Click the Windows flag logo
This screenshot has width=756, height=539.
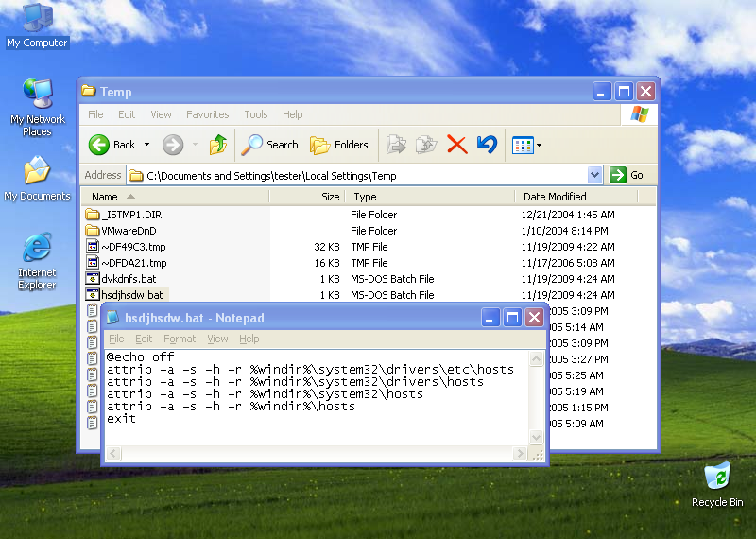click(640, 114)
